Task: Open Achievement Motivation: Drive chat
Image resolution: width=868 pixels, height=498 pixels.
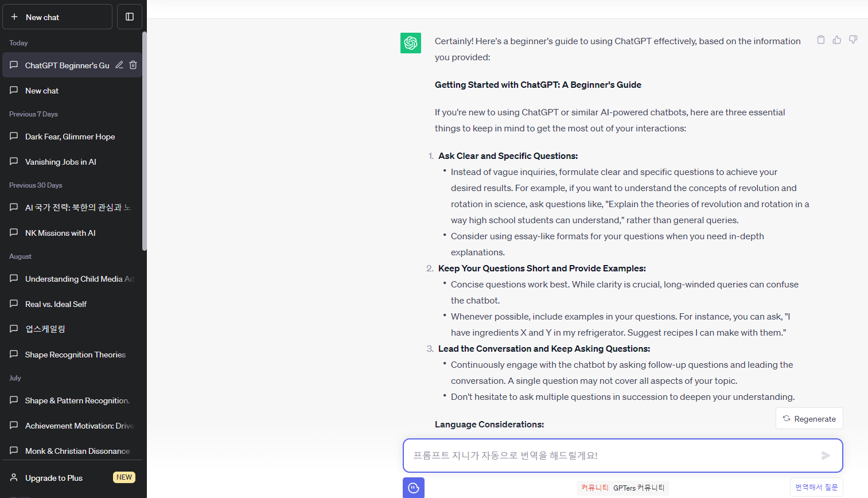Action: point(72,426)
